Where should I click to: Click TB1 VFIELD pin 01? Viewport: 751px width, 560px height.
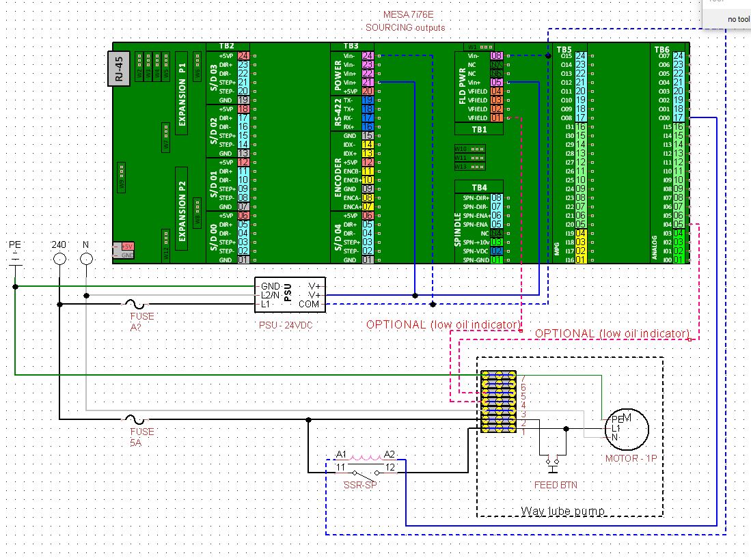pos(497,117)
